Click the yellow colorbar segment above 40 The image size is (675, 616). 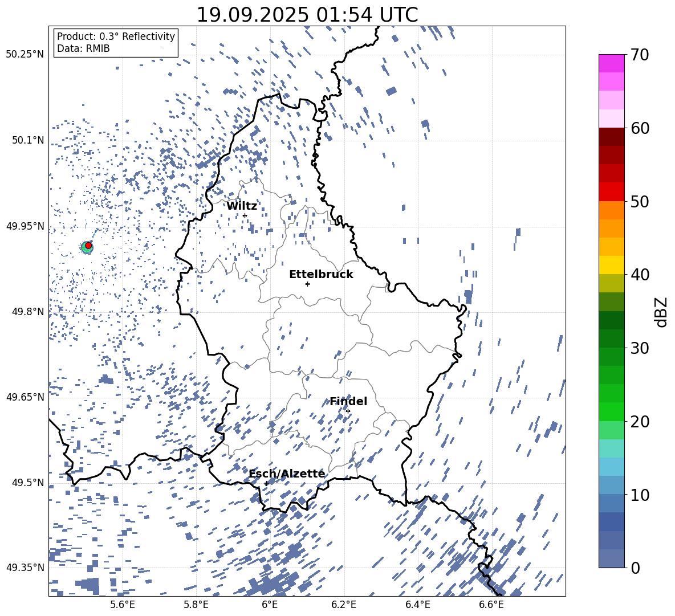611,266
